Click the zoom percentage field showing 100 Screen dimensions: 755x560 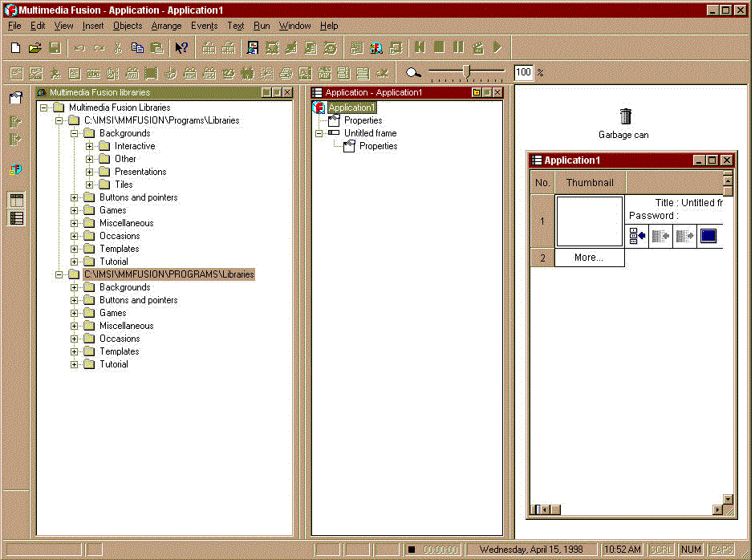523,72
